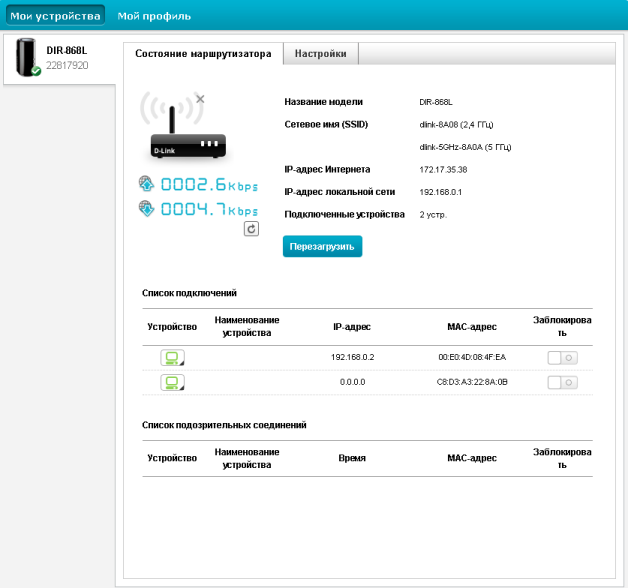The height and width of the screenshot is (588, 628).
Task: Toggle block switch for C8:D3:A3:22:8A:0B
Action: (562, 383)
